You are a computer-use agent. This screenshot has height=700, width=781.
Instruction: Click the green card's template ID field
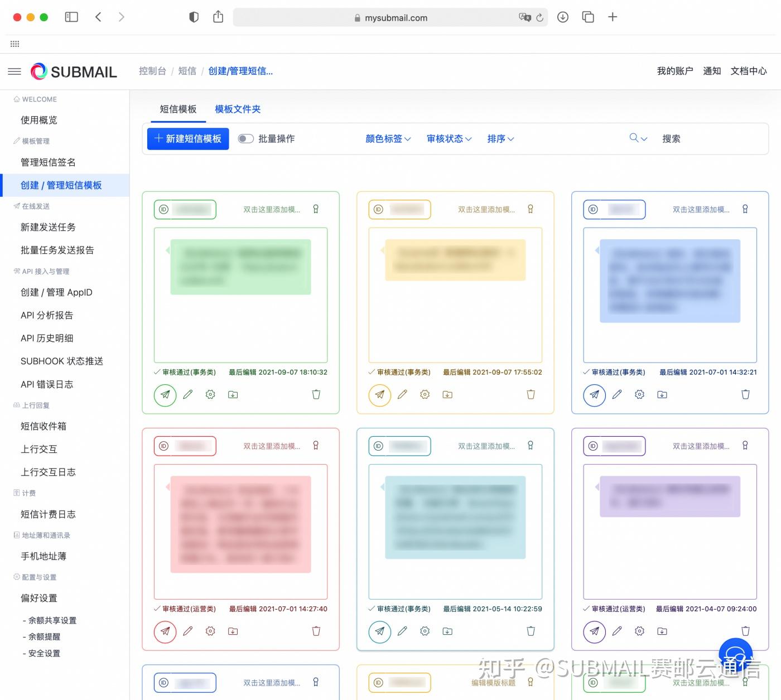(185, 209)
